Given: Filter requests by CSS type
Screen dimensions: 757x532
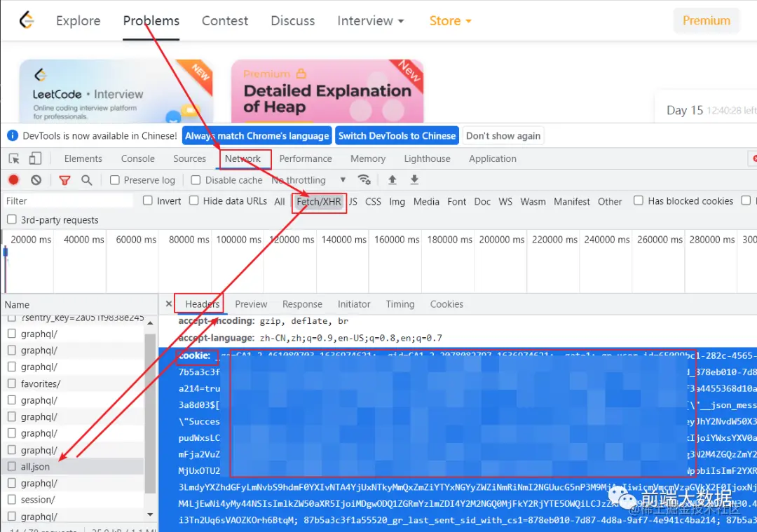Looking at the screenshot, I should pos(373,201).
